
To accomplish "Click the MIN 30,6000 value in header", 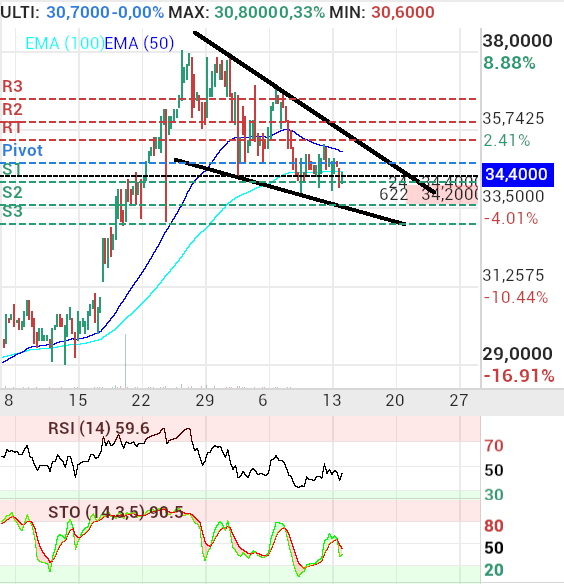I will click(403, 12).
